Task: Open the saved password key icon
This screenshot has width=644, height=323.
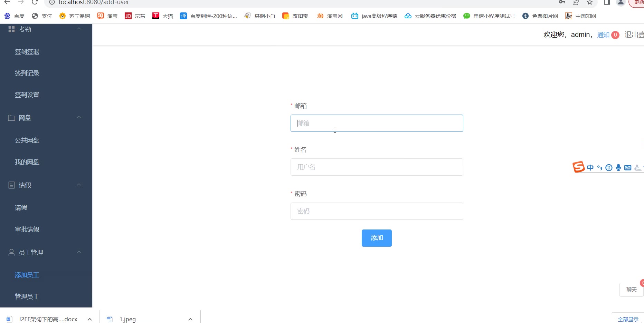Action: coord(562,2)
